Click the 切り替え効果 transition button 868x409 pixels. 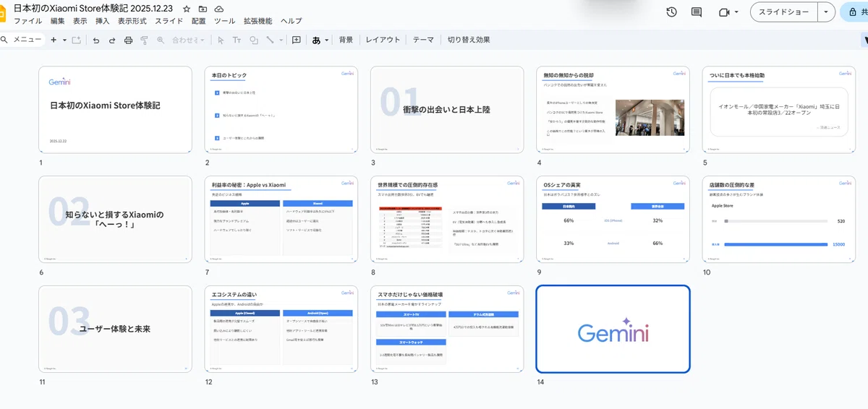point(469,40)
